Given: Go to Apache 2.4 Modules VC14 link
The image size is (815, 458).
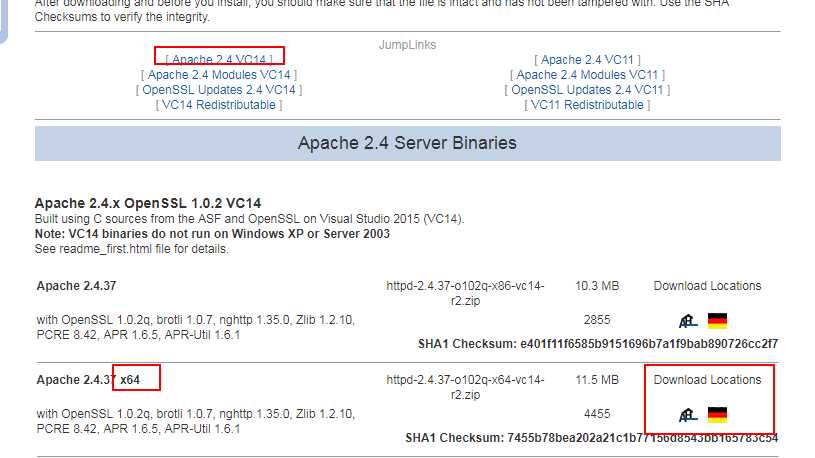Looking at the screenshot, I should [x=219, y=75].
